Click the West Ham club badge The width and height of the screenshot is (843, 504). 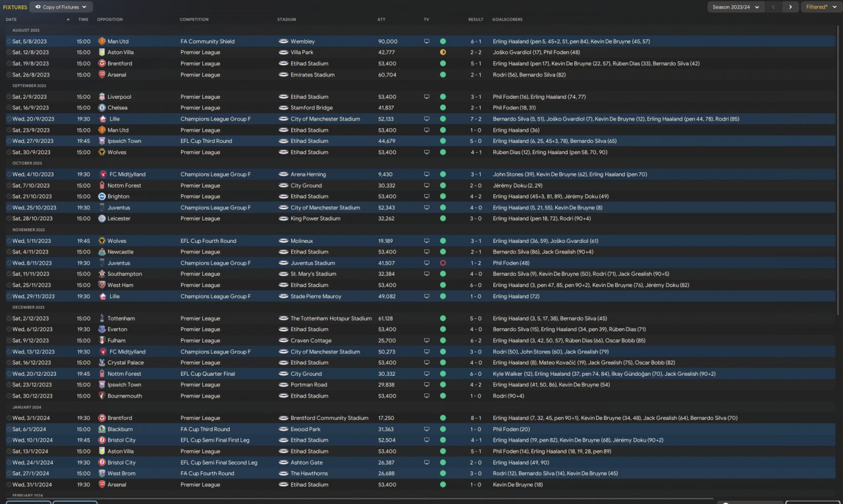point(102,285)
